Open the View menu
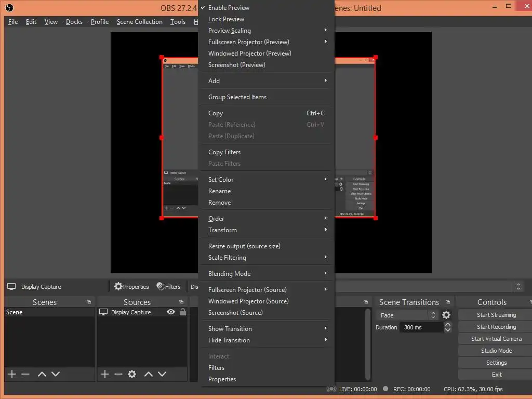Image resolution: width=532 pixels, height=399 pixels. [x=51, y=22]
